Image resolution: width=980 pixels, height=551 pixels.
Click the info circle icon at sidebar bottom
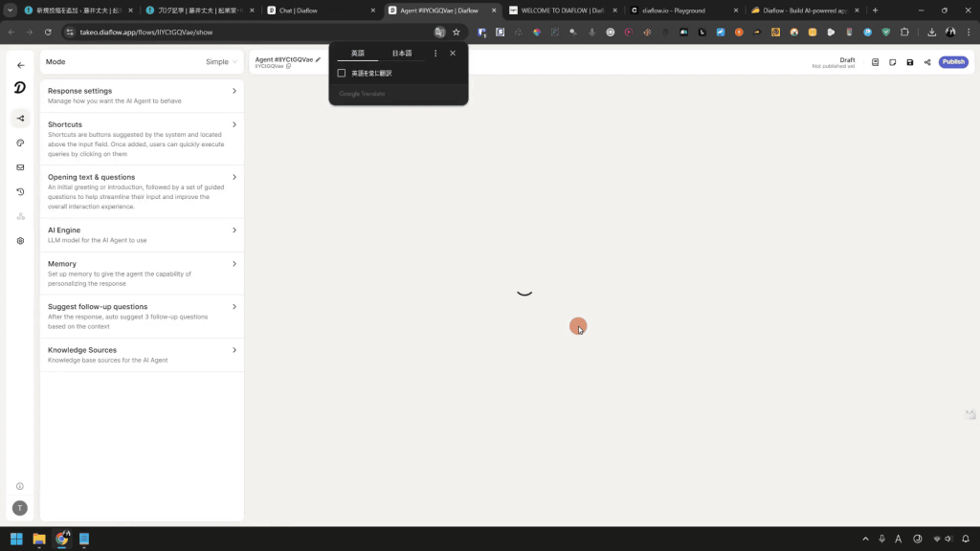coord(20,486)
